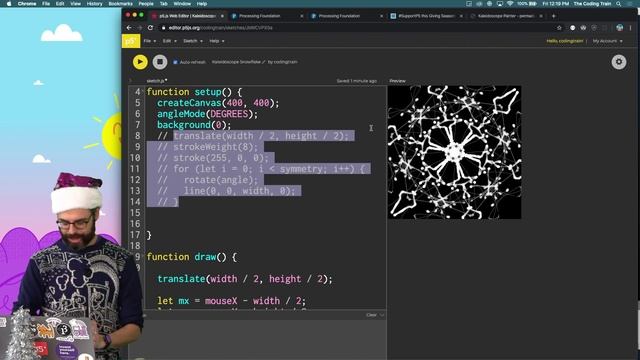The height and width of the screenshot is (360, 640).
Task: Click the background(0) code line
Action: click(194, 125)
